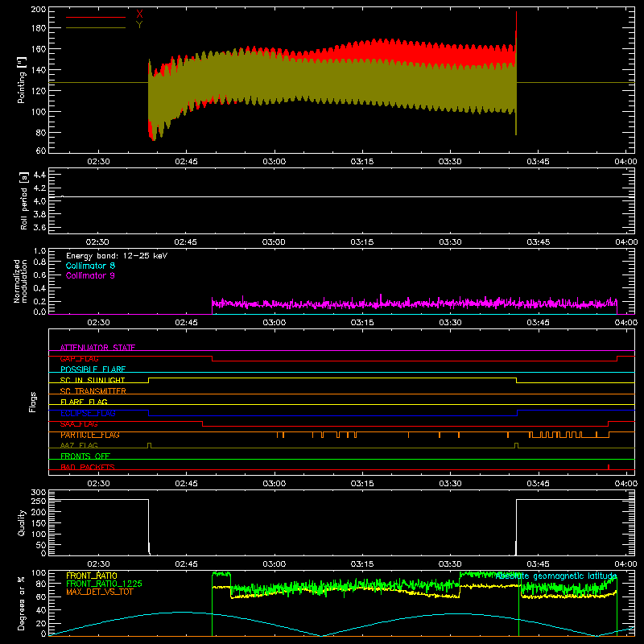Click the tall red X spike ending the pointing data
The height and width of the screenshot is (644, 644).
pos(516,25)
